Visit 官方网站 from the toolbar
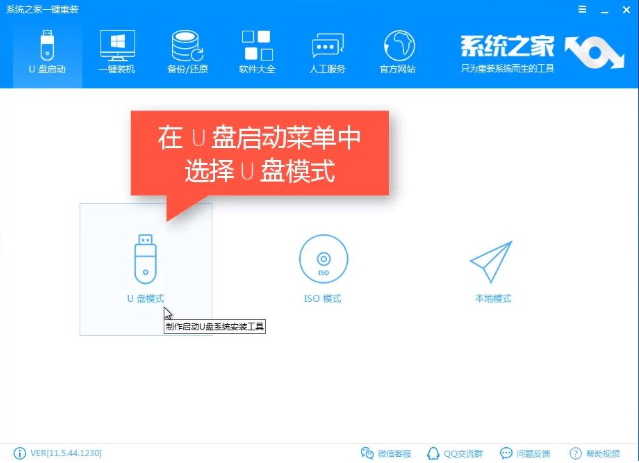 398,52
